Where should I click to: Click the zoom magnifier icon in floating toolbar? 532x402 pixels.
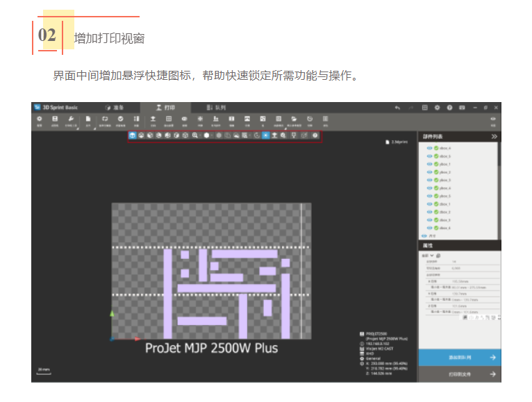pyautogui.click(x=196, y=135)
